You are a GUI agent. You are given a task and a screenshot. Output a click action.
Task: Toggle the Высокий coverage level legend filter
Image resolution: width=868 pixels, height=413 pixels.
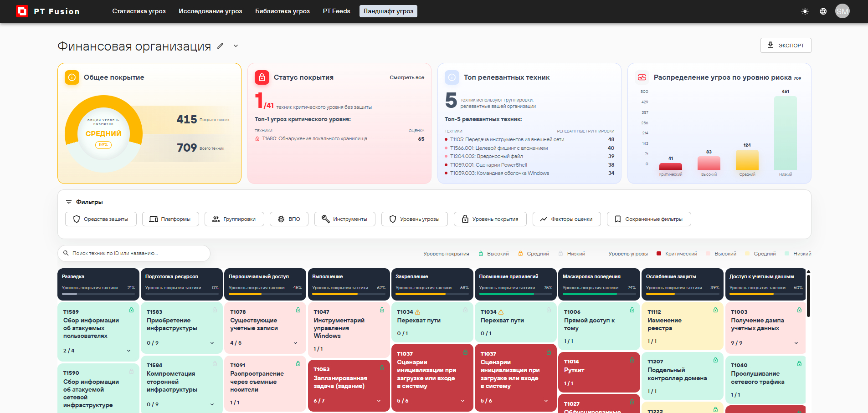coord(493,254)
